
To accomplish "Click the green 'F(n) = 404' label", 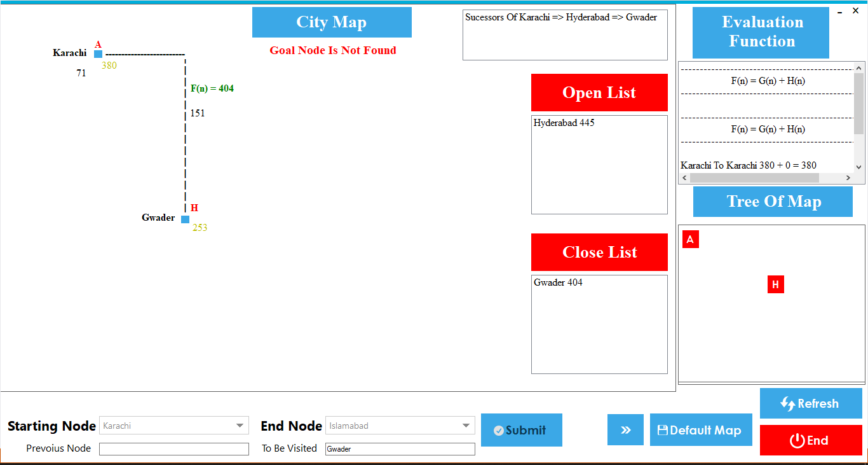I will [x=212, y=88].
